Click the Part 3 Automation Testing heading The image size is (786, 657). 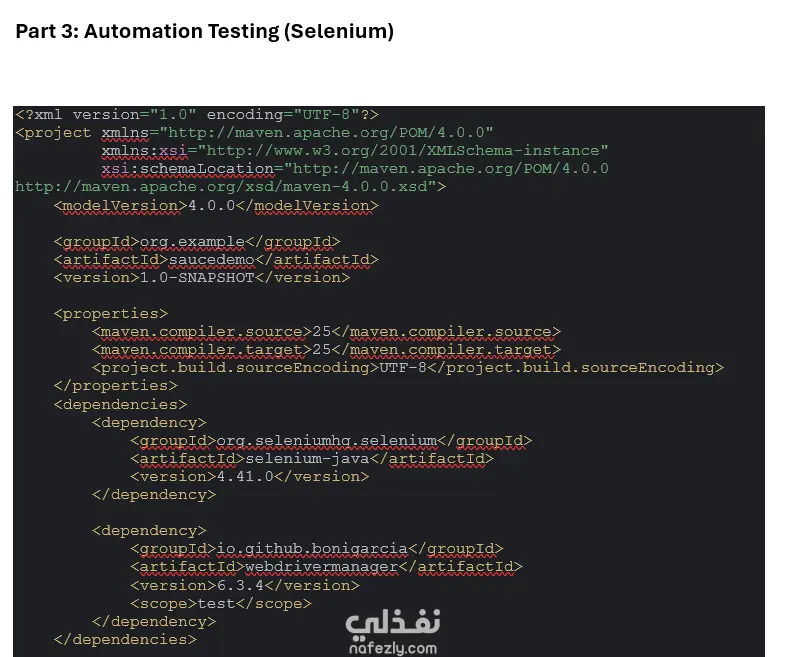click(x=205, y=31)
